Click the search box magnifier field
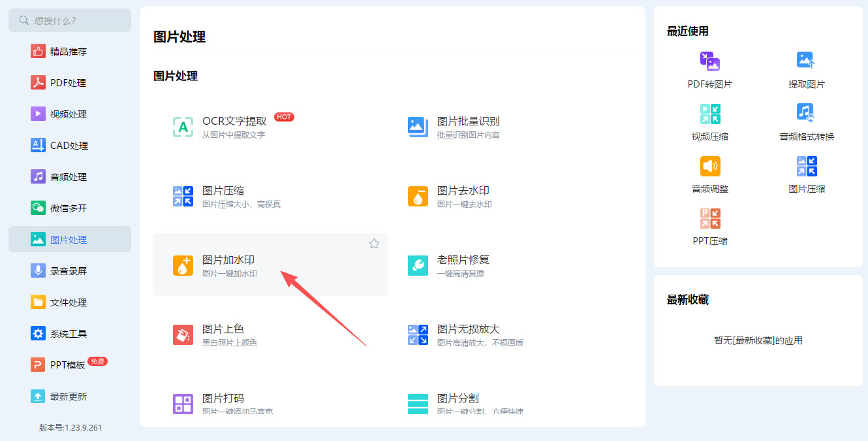 70,20
